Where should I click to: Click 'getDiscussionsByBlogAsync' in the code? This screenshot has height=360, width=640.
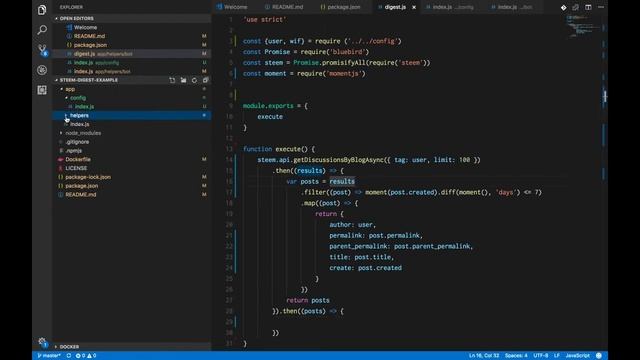(x=338, y=160)
